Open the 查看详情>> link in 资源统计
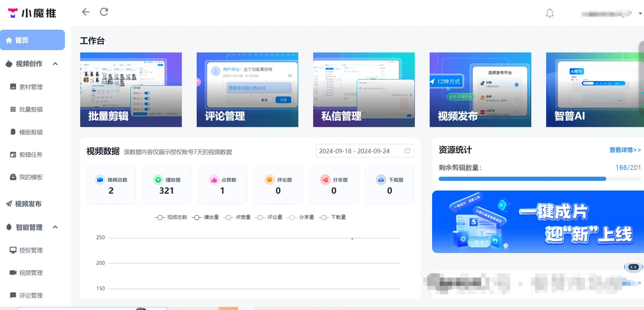The height and width of the screenshot is (310, 644). [x=625, y=150]
